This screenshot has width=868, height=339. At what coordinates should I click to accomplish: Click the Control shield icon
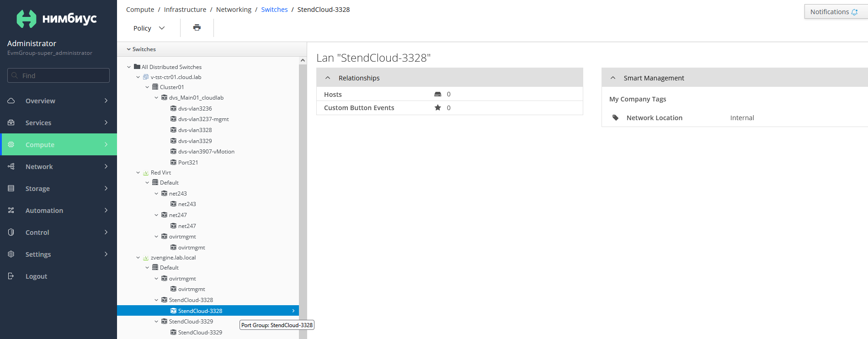click(11, 232)
